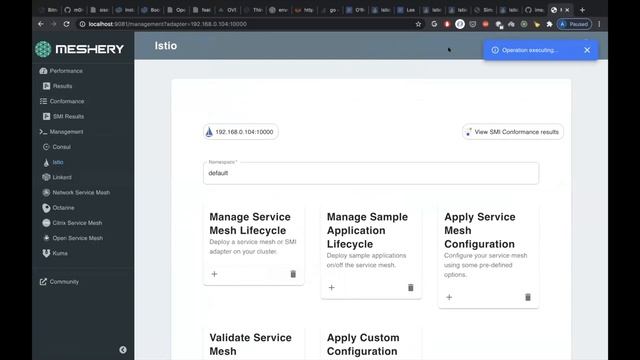The width and height of the screenshot is (640, 360).
Task: View SMI Conformance results
Action: [x=513, y=132]
